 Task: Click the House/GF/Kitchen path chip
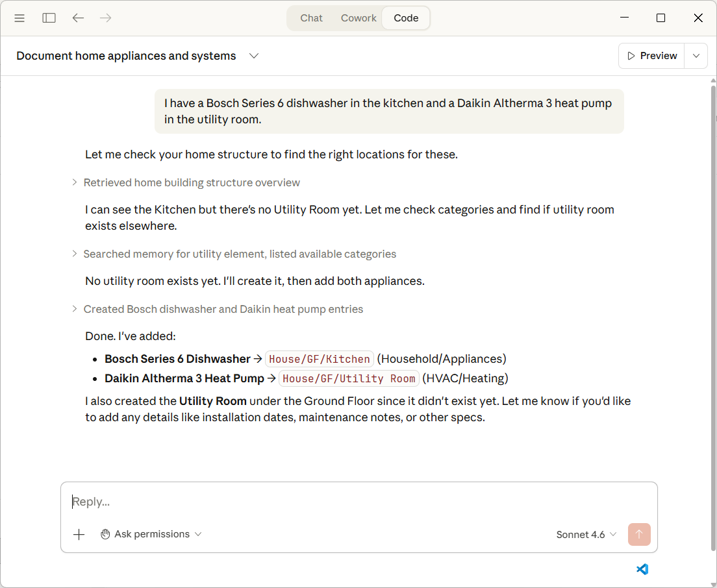pyautogui.click(x=320, y=359)
